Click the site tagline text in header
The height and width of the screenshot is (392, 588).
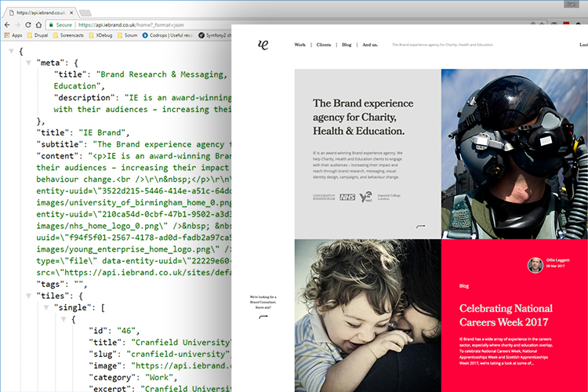pyautogui.click(x=442, y=45)
